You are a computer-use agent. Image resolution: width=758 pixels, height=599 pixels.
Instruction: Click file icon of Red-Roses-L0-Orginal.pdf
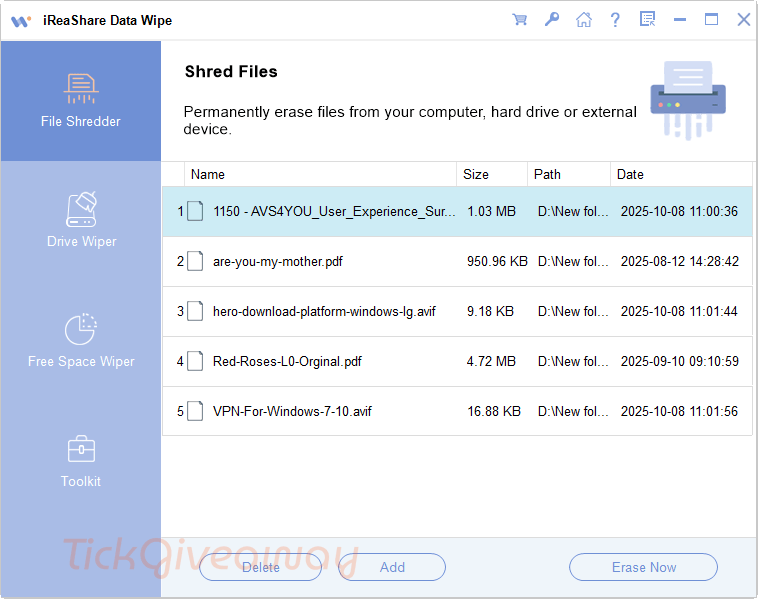pos(195,361)
